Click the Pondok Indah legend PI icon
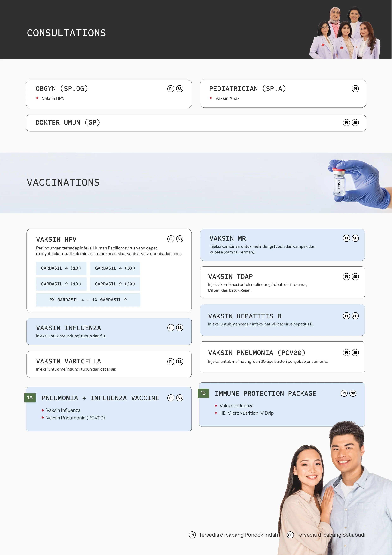This screenshot has height=555, width=392. [x=192, y=535]
